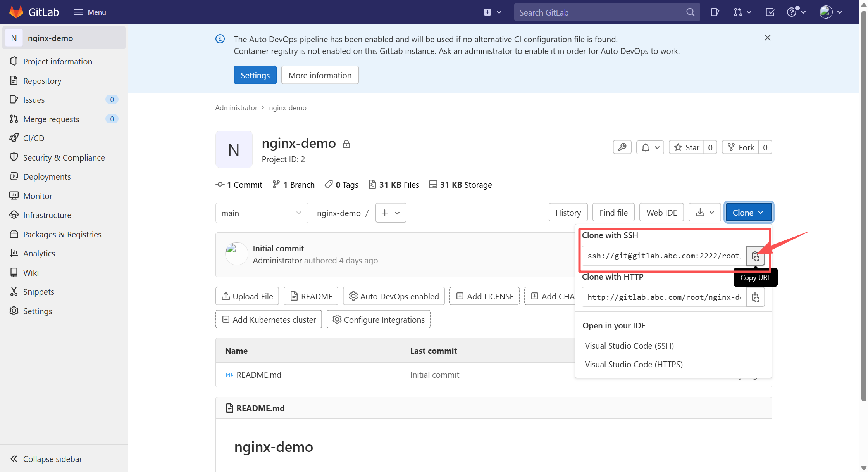Focus the Search GitLab field

point(607,12)
